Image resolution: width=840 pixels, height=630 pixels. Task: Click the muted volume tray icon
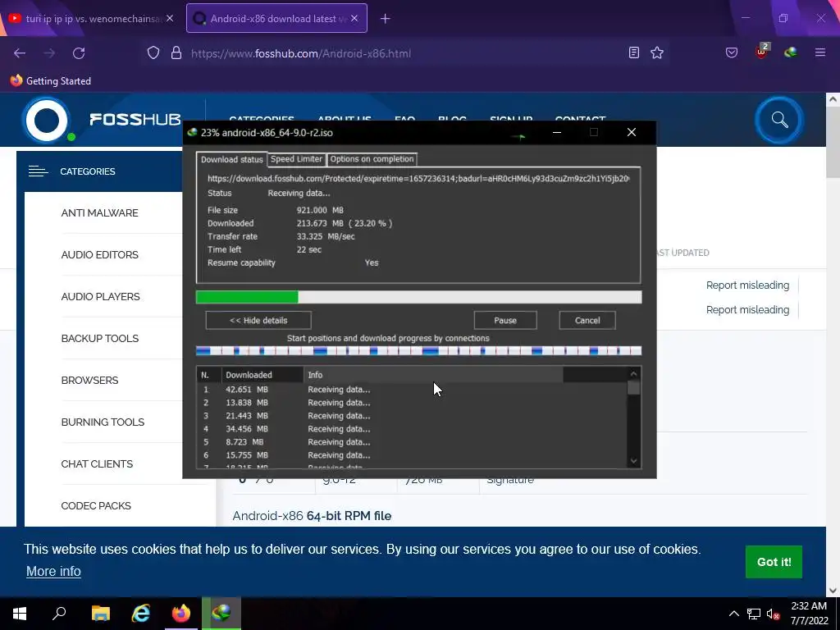click(773, 614)
